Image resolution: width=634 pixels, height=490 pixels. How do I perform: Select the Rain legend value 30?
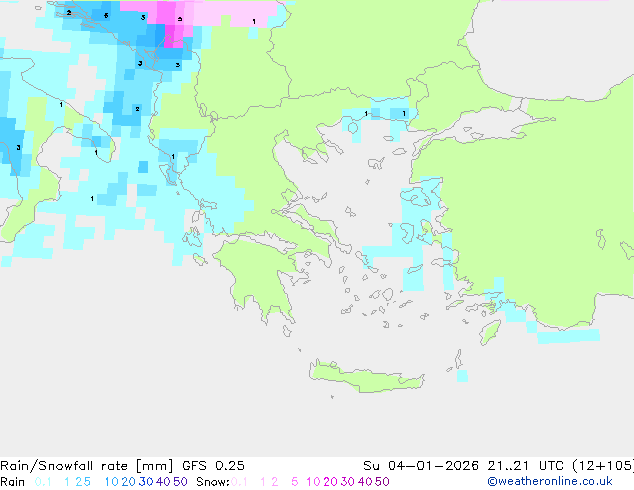146,482
